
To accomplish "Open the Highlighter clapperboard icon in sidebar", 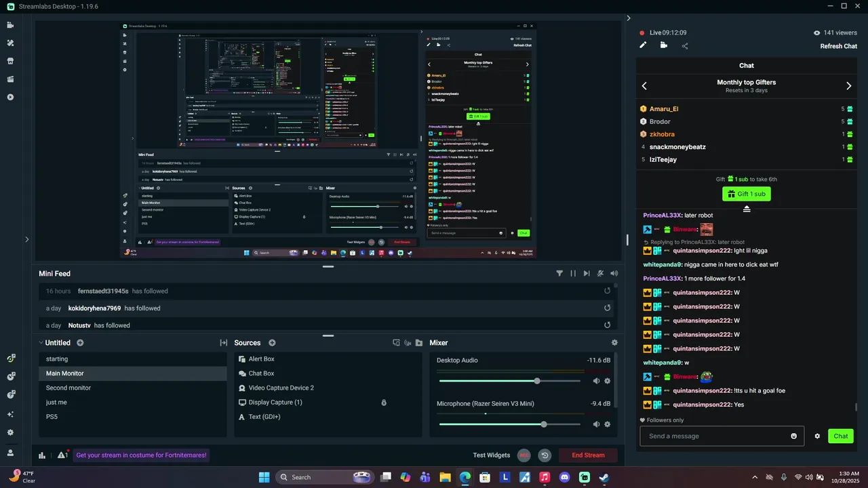I will (10, 79).
